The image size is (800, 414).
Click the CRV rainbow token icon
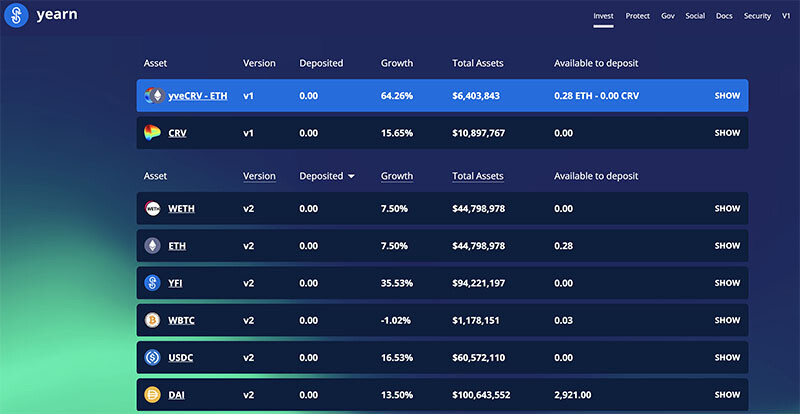click(x=153, y=133)
